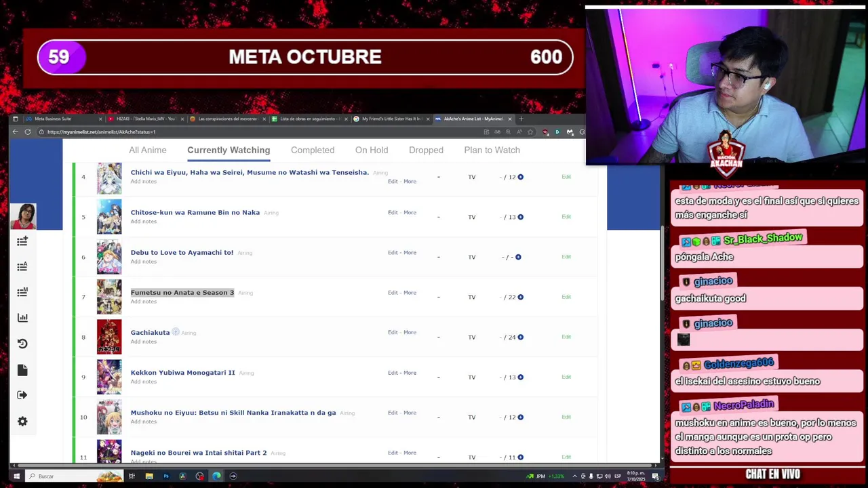Open File Explorer from the taskbar
Image resolution: width=868 pixels, height=488 pixels.
[149, 476]
